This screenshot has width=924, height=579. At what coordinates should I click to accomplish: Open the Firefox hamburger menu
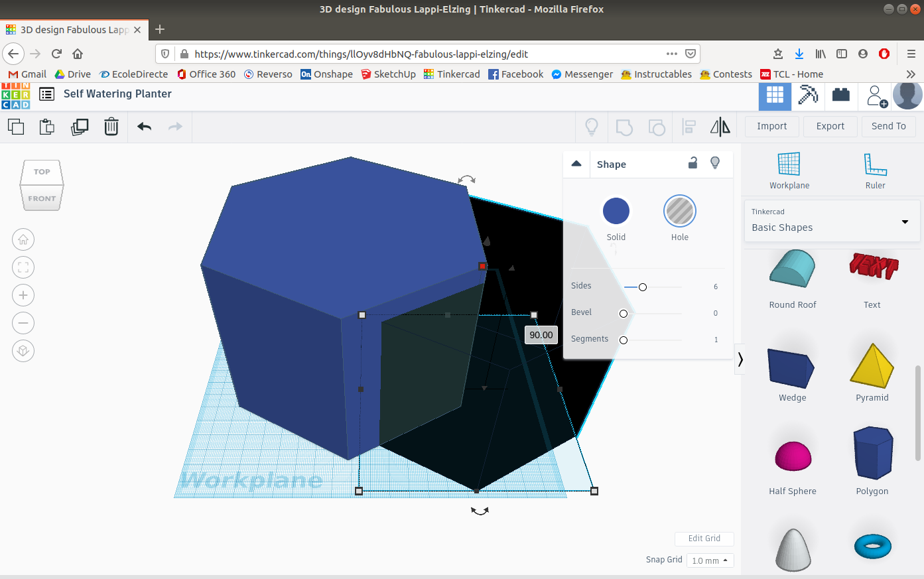(911, 54)
